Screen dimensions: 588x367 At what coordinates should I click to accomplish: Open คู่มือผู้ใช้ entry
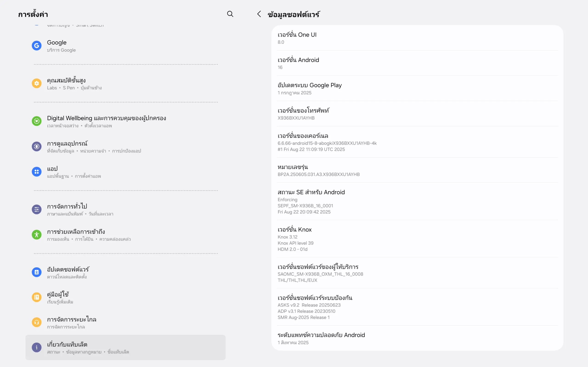[x=125, y=297]
